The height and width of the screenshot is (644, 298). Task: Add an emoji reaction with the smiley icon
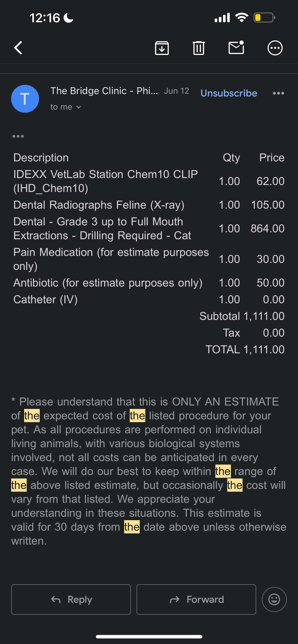tap(274, 599)
